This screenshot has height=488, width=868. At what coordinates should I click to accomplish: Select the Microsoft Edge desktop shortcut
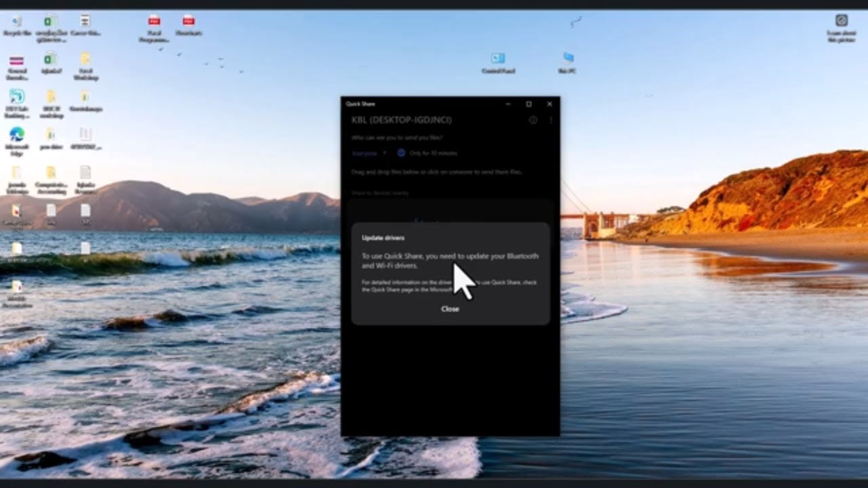tap(17, 142)
